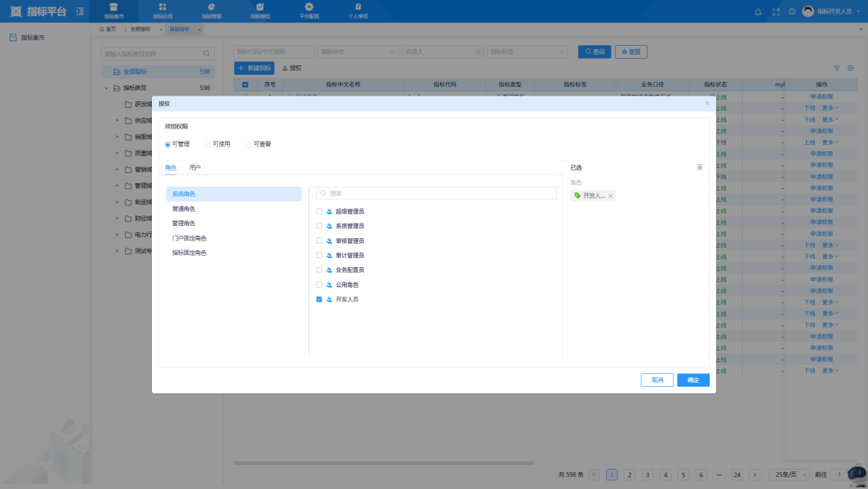Switch to the 用户 tab
This screenshot has width=868, height=489.
(194, 167)
